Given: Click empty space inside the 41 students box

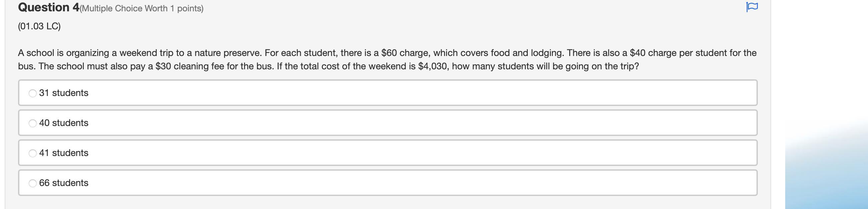Looking at the screenshot, I should [404, 153].
